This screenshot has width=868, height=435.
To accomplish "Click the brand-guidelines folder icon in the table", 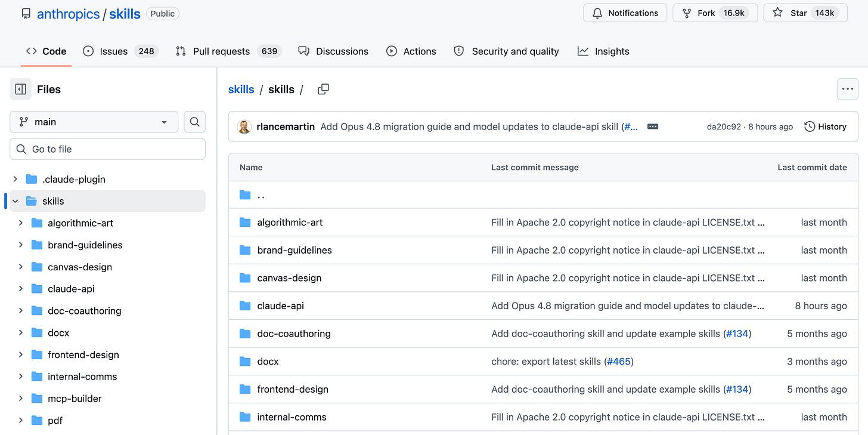I will [245, 250].
